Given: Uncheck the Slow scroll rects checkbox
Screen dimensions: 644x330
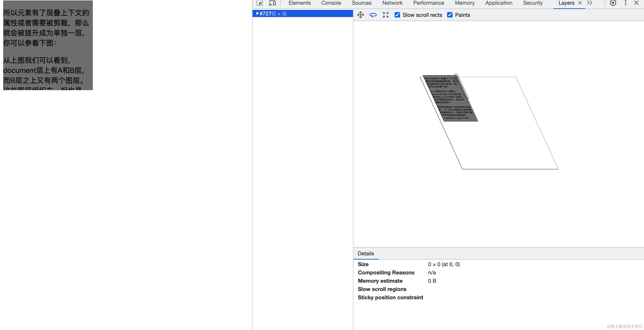Looking at the screenshot, I should coord(397,15).
